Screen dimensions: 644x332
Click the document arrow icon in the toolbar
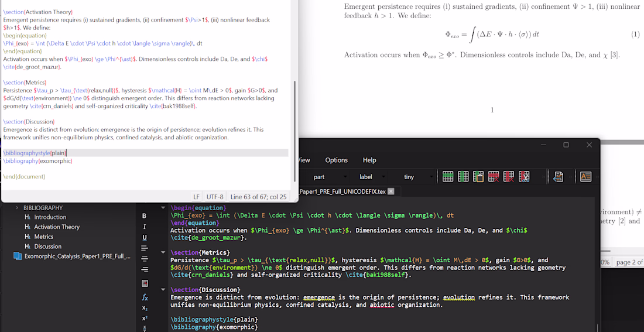coord(558,177)
